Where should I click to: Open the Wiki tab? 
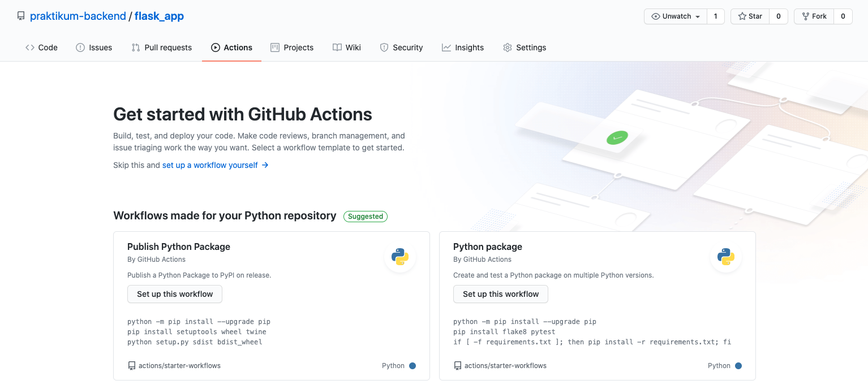(x=347, y=47)
